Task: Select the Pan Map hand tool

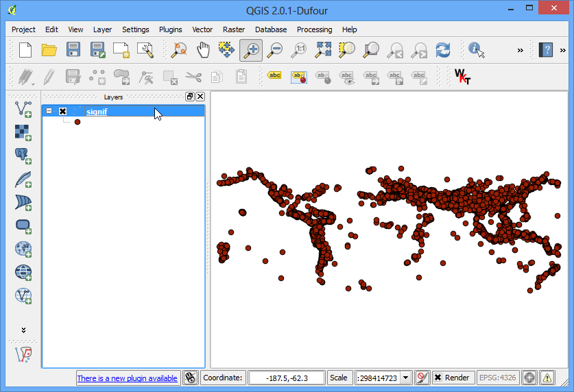Action: 203,50
